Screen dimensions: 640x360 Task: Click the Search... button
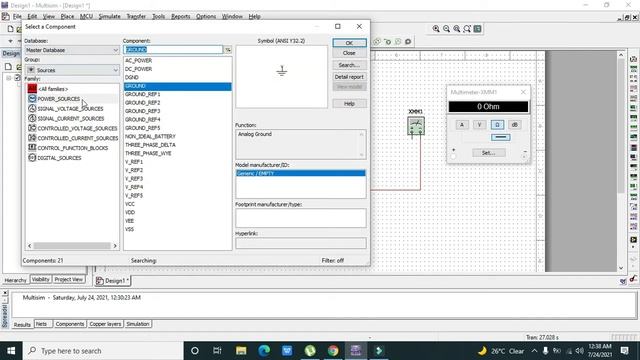pos(349,65)
